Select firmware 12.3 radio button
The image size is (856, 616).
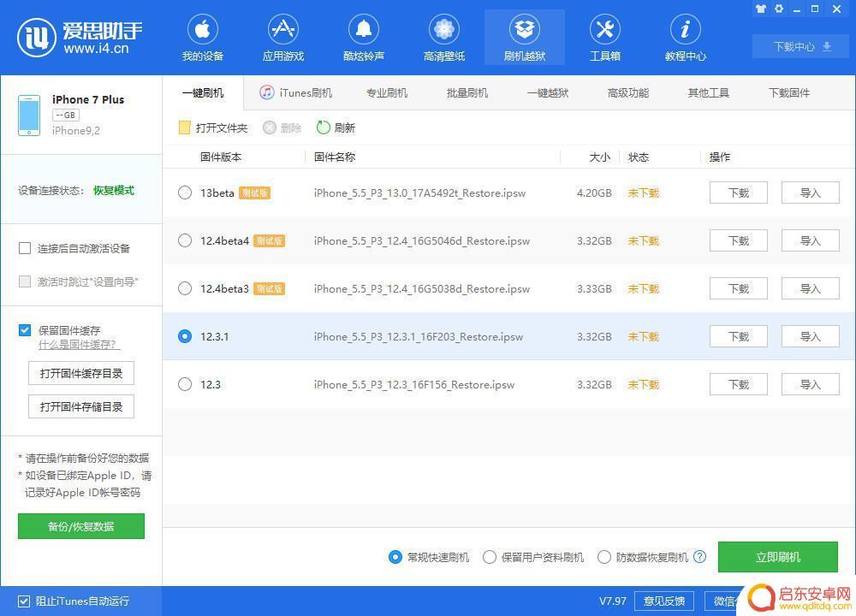[x=185, y=385]
